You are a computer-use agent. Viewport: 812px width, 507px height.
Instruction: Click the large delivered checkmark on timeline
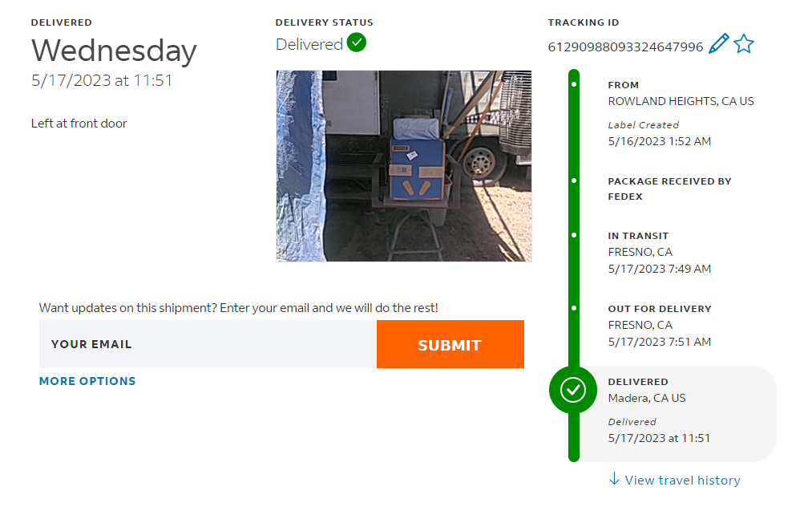point(573,390)
